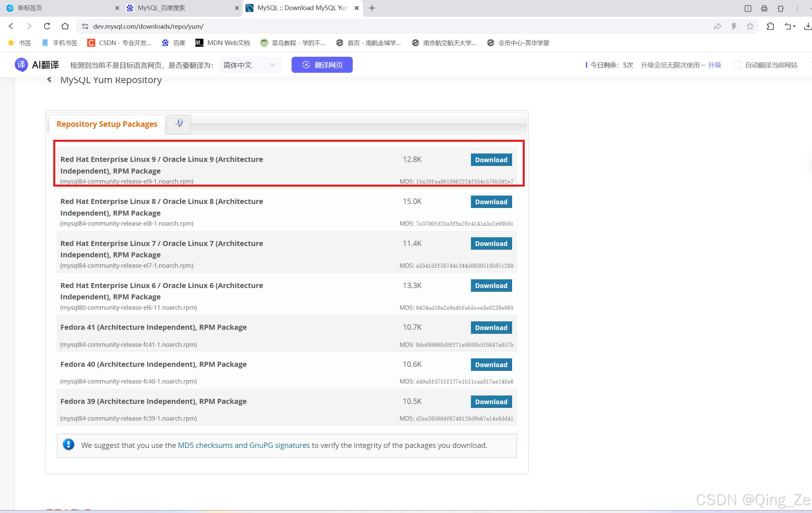
Task: Open MD5 checksums and GnuPG signatures link
Action: tap(243, 445)
